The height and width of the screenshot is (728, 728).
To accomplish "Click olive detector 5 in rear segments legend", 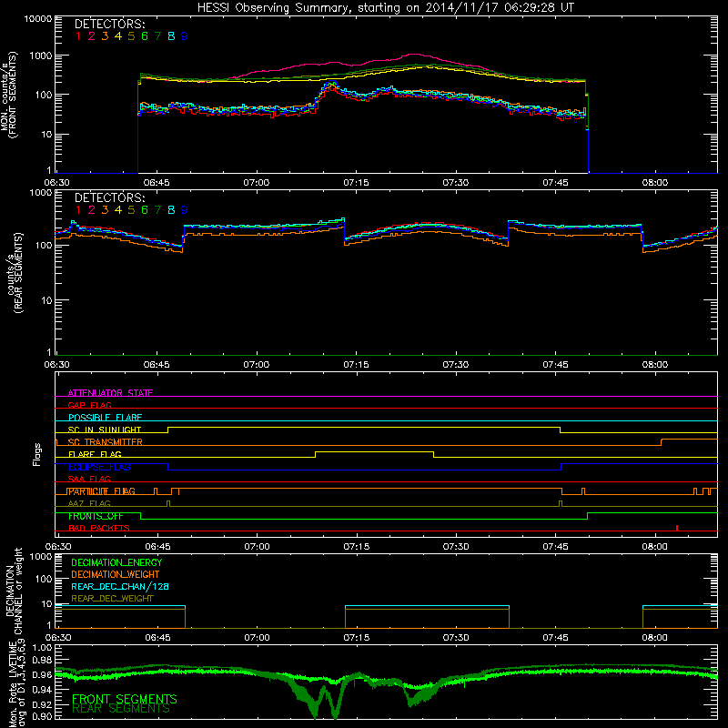I will 131,210.
